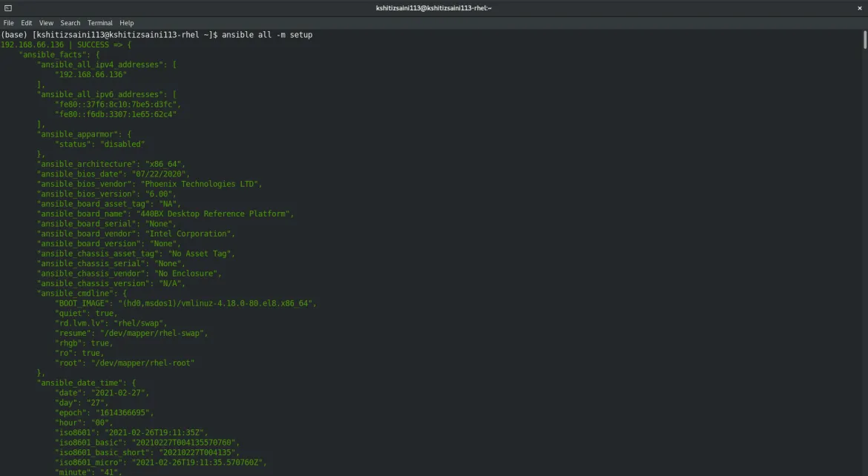The width and height of the screenshot is (868, 476).
Task: Click the command 'ansible all -m setup'
Action: (x=267, y=34)
